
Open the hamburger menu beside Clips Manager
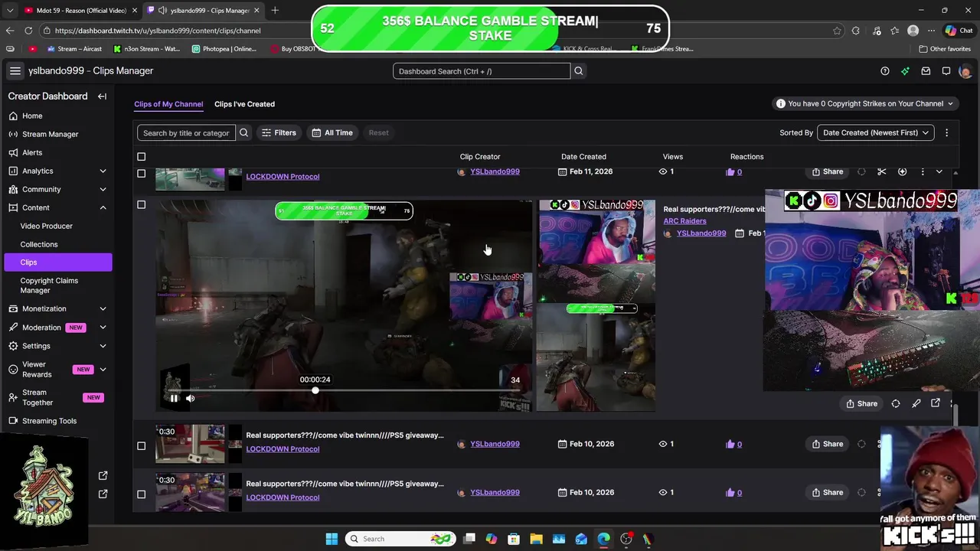point(15,70)
